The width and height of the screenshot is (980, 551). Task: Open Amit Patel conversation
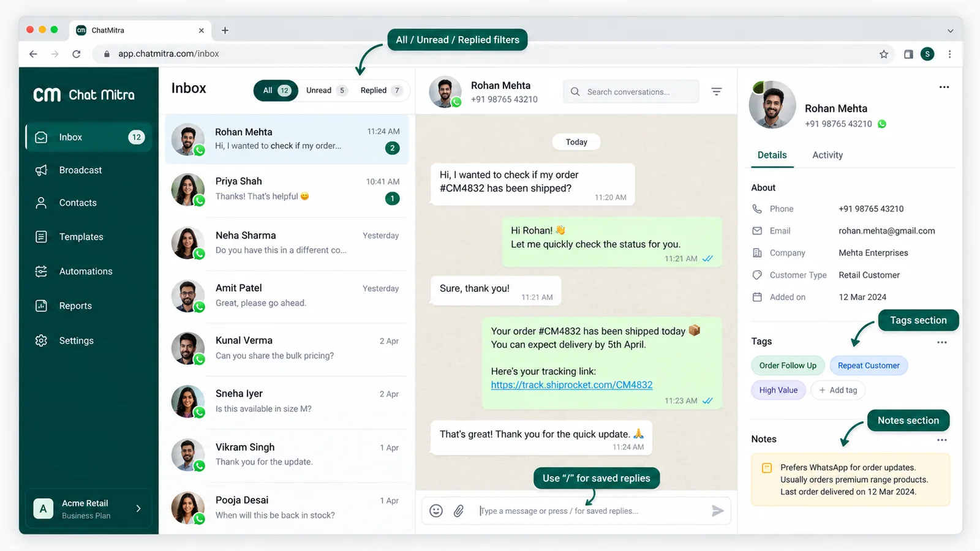coord(286,296)
